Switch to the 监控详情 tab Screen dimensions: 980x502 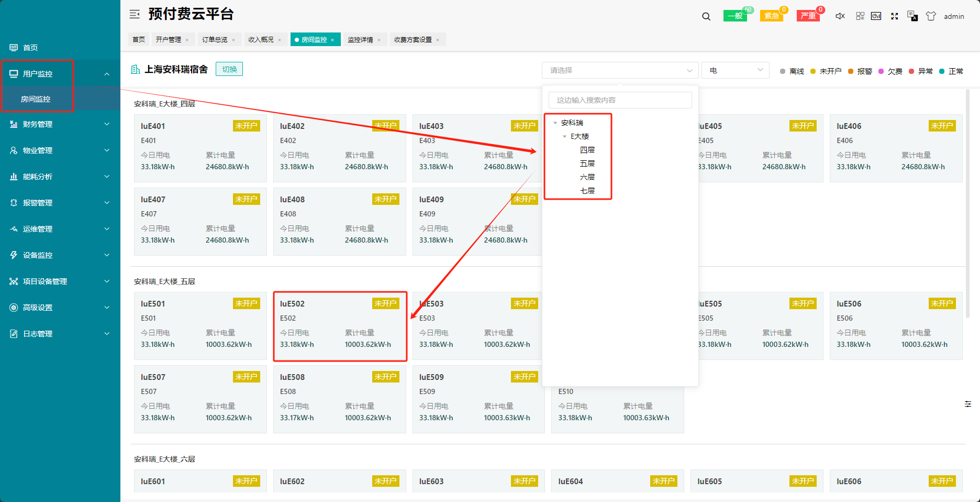point(360,40)
